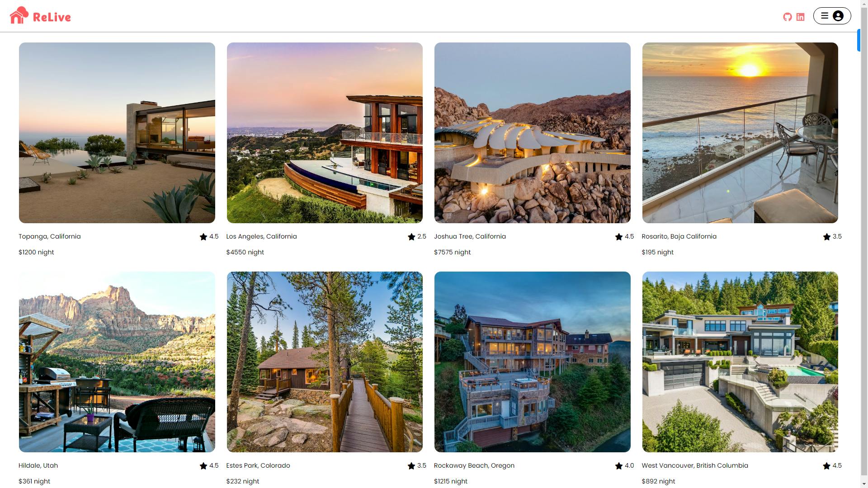The height and width of the screenshot is (488, 868).
Task: Click the $7575 night price label
Action: click(x=452, y=252)
